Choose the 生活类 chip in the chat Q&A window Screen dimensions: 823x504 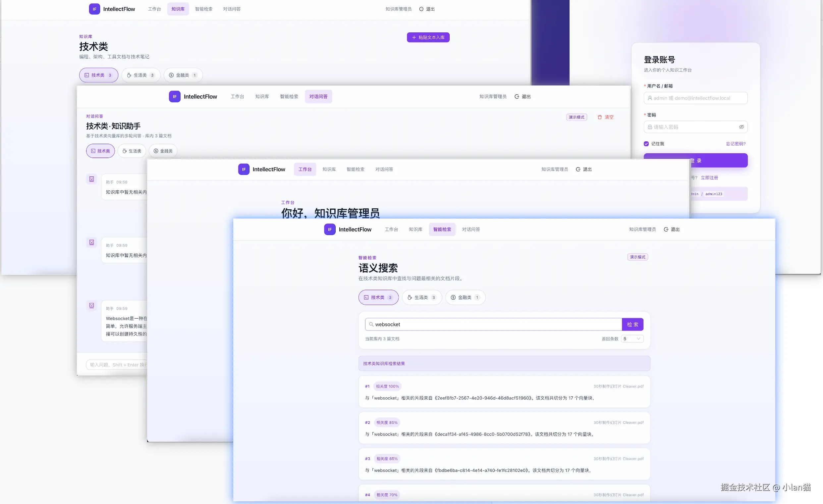132,151
